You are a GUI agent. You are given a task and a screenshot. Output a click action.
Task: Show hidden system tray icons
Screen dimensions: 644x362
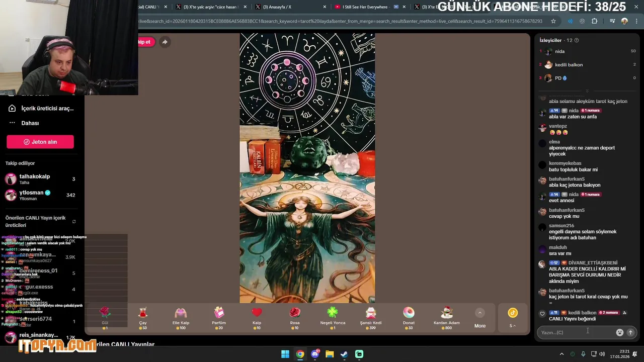coord(562,354)
